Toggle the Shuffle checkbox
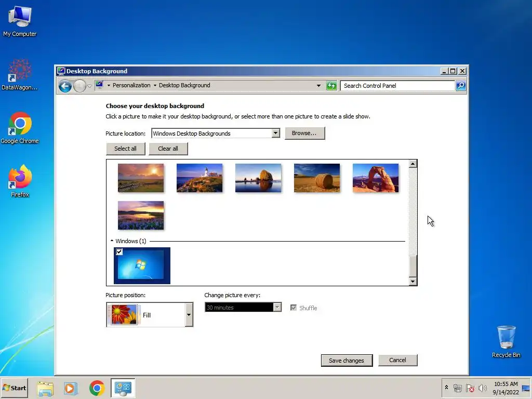This screenshot has width=532, height=399. [294, 308]
